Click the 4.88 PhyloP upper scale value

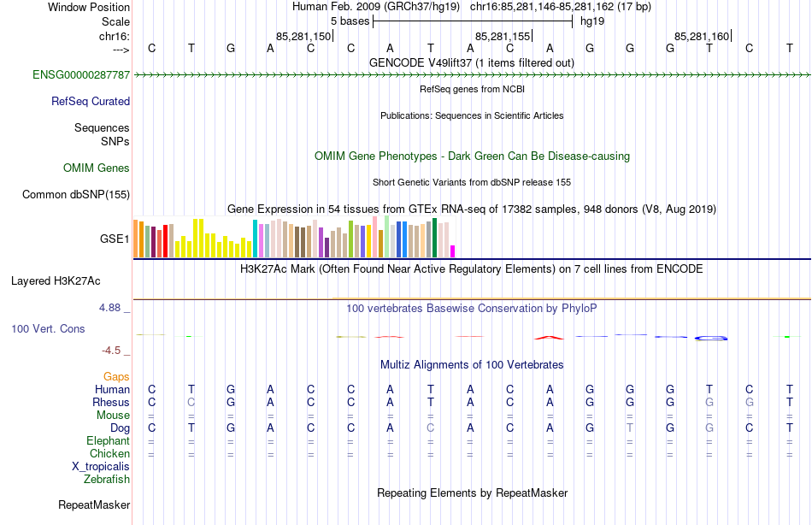point(110,308)
